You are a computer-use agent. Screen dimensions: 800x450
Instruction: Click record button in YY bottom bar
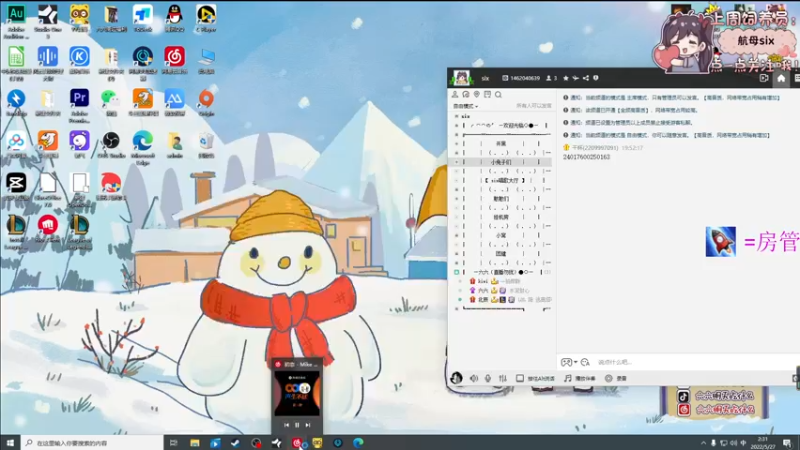[616, 378]
